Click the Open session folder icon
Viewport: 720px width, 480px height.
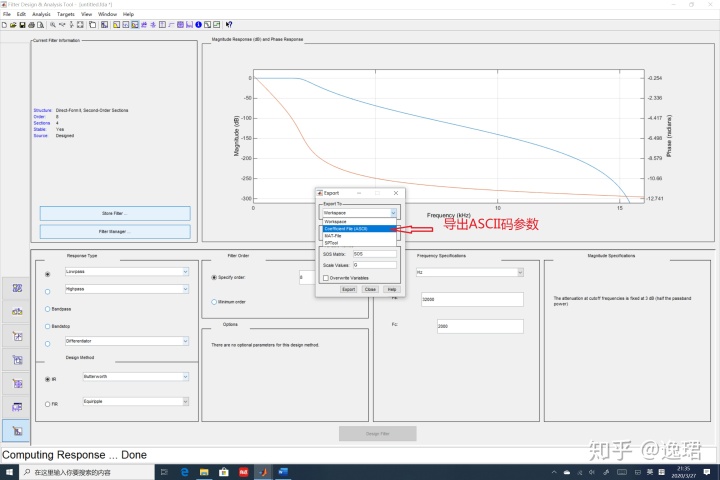[13, 25]
